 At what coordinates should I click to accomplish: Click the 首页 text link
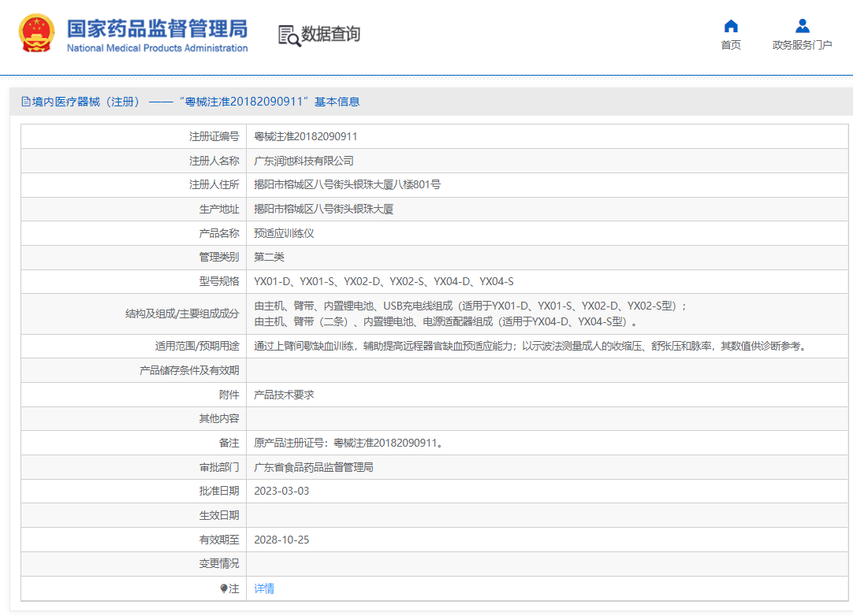pyautogui.click(x=731, y=45)
